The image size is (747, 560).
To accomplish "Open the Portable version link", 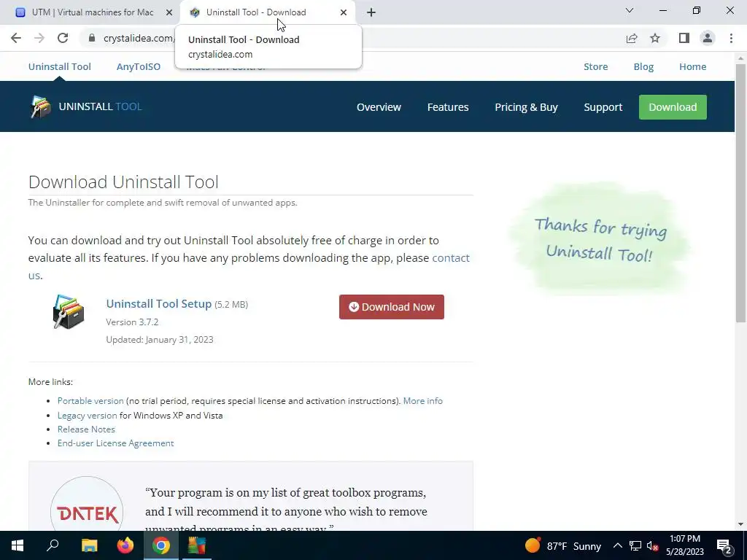I will [x=90, y=401].
